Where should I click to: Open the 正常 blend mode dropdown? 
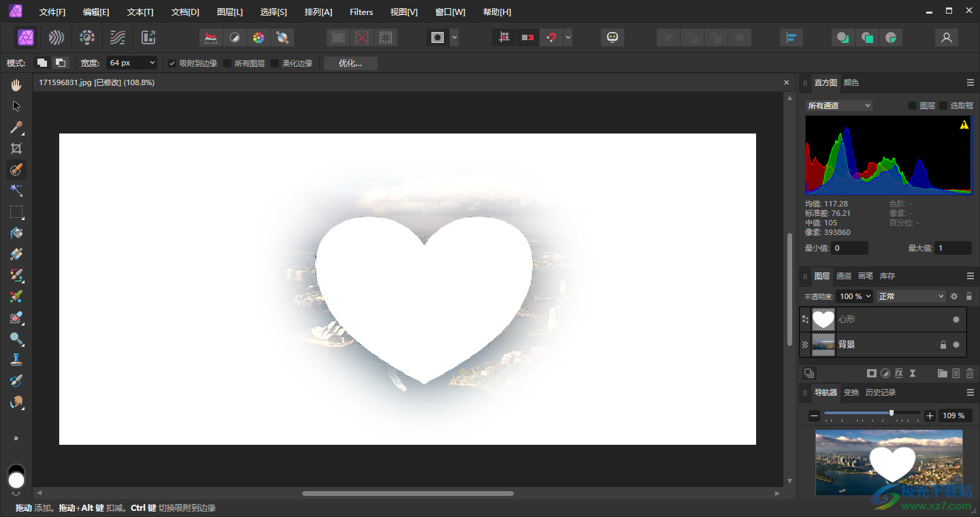click(x=911, y=296)
